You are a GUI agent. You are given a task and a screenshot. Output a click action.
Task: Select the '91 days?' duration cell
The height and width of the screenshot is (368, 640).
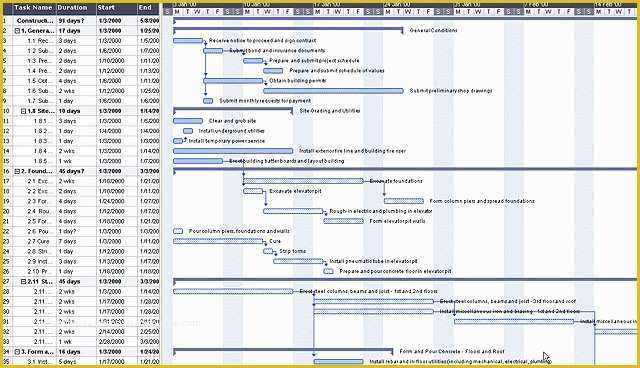tap(76, 20)
